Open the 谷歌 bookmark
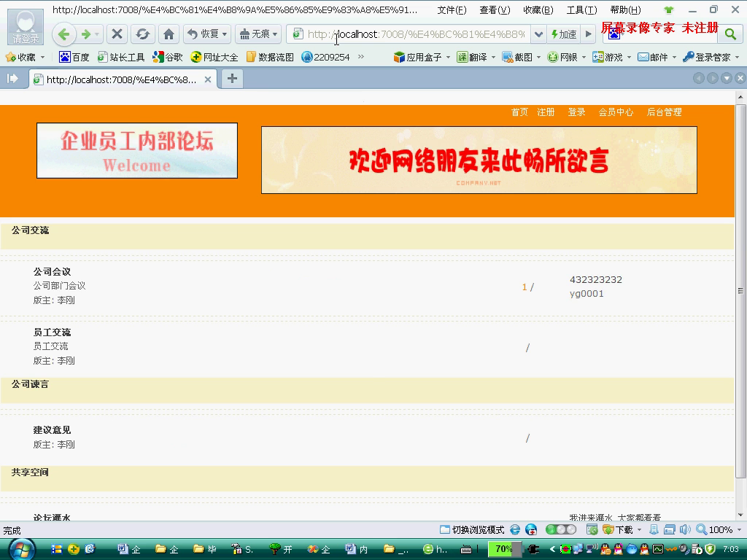Screen dimensions: 747x560 pos(168,57)
